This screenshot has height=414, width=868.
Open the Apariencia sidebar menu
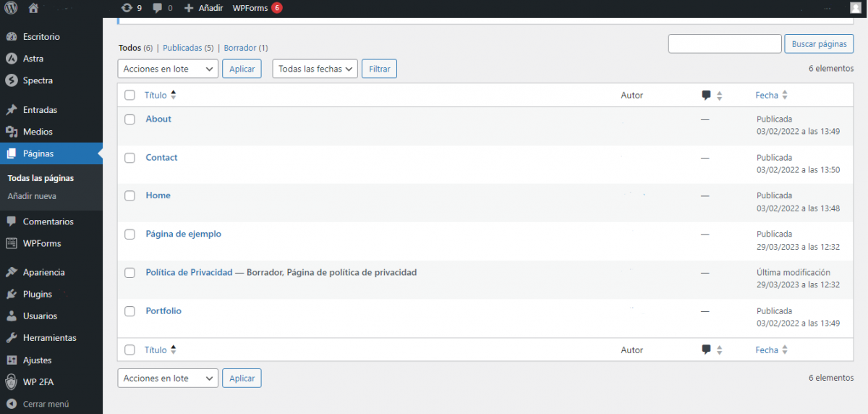[43, 272]
